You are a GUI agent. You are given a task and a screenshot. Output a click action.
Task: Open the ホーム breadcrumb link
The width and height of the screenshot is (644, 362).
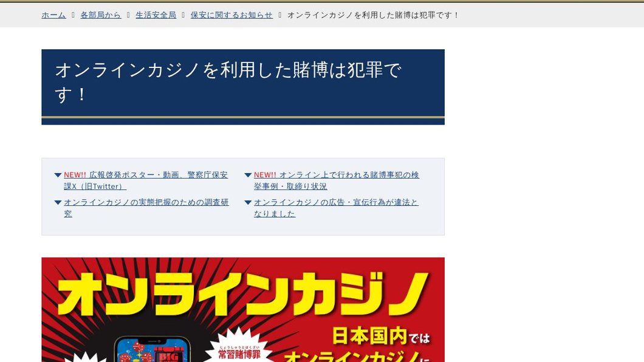(x=54, y=15)
